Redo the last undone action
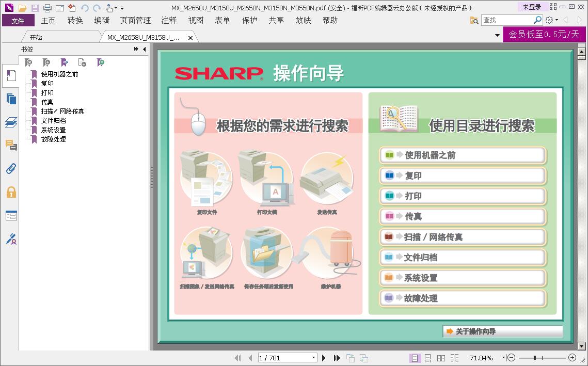 [x=97, y=8]
